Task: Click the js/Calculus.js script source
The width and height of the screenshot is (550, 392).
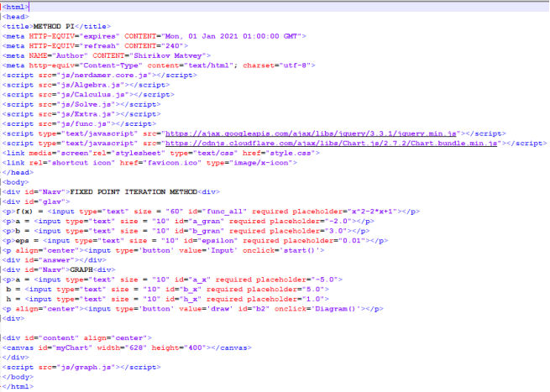Action: click(94, 95)
